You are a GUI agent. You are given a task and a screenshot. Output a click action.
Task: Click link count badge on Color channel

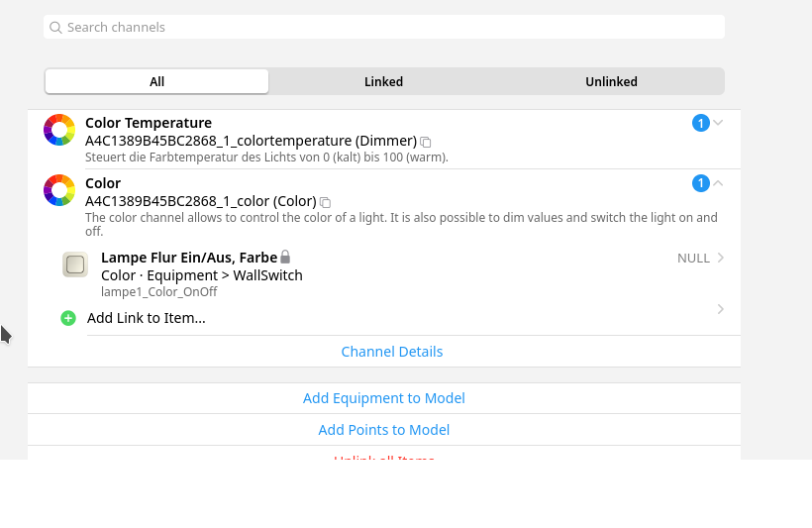[701, 183]
